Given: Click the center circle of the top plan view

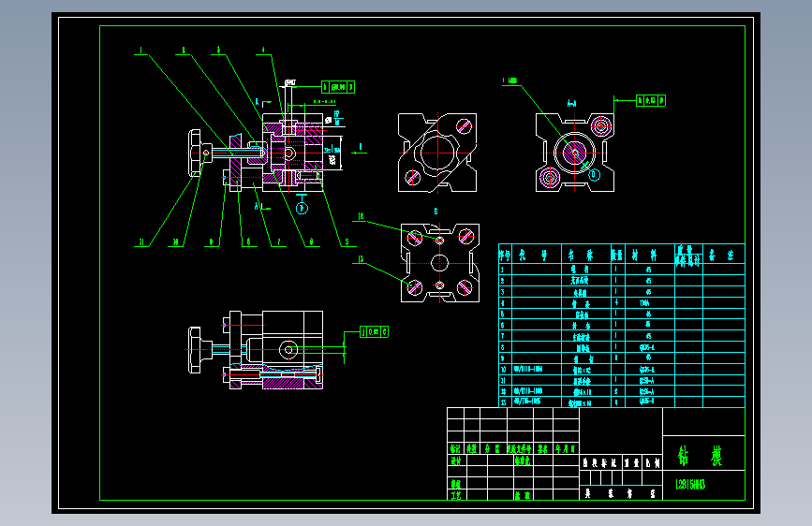Looking at the screenshot, I should (x=437, y=153).
